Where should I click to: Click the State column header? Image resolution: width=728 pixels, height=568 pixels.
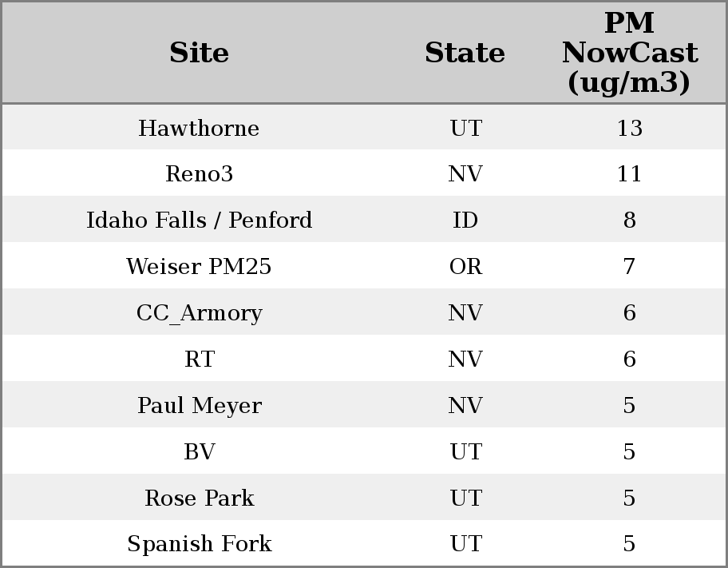pos(465,54)
